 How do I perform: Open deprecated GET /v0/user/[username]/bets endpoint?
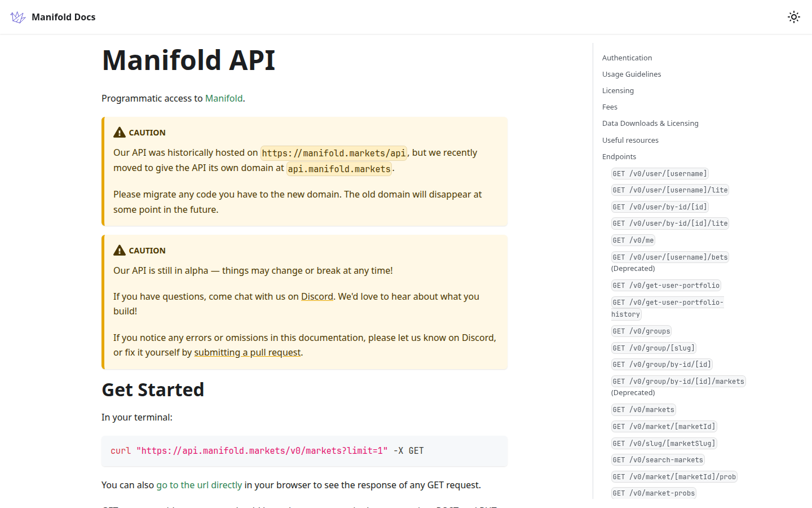click(670, 262)
